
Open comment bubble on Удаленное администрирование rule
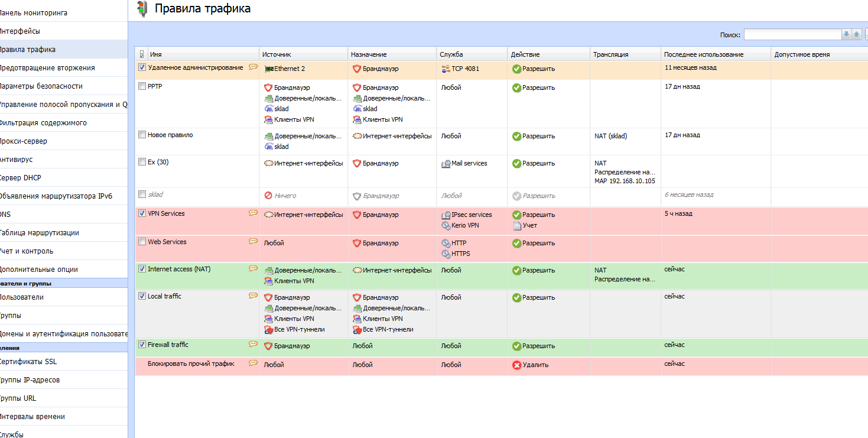253,67
